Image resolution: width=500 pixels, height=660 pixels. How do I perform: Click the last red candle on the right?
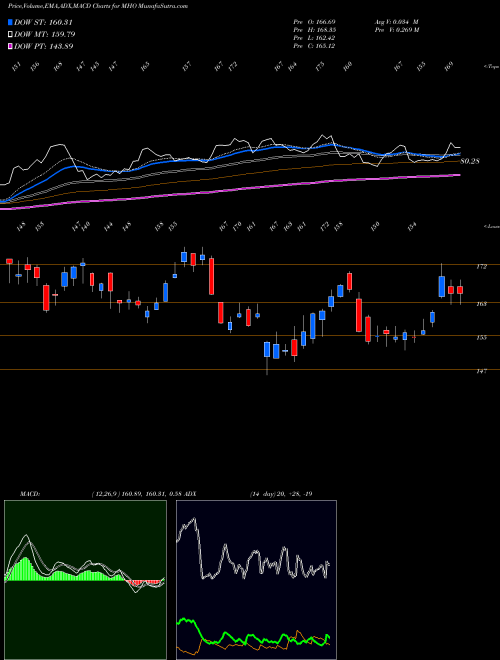click(x=460, y=290)
